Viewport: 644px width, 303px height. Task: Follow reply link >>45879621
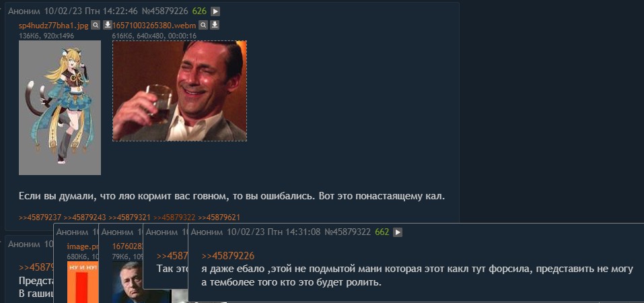(x=219, y=217)
